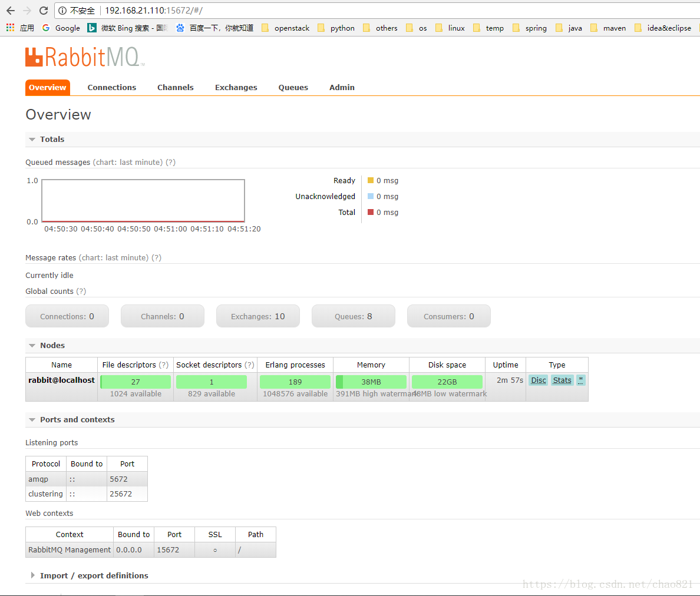The width and height of the screenshot is (700, 596).
Task: Click the RabbitMQ Management context cell
Action: coord(70,549)
